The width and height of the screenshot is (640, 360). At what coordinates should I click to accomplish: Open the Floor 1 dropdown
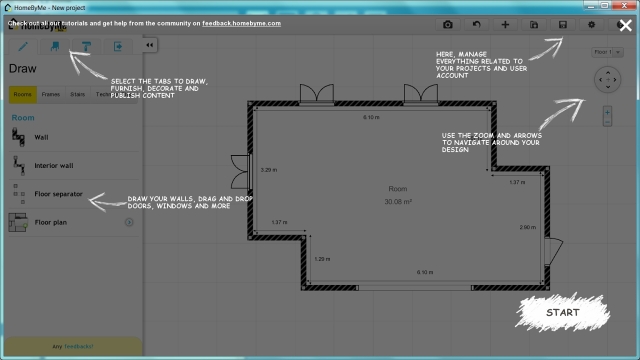pyautogui.click(x=607, y=52)
